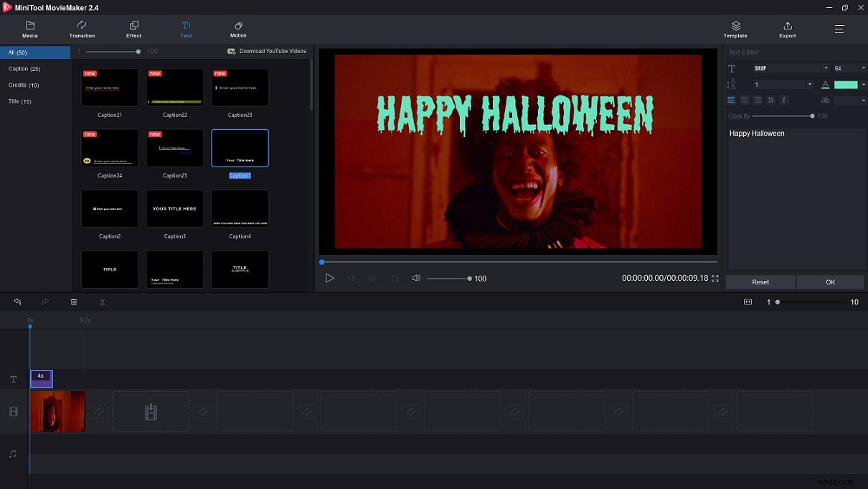Screen dimensions: 868x489
Task: Undo the last edit
Action: 17,302
